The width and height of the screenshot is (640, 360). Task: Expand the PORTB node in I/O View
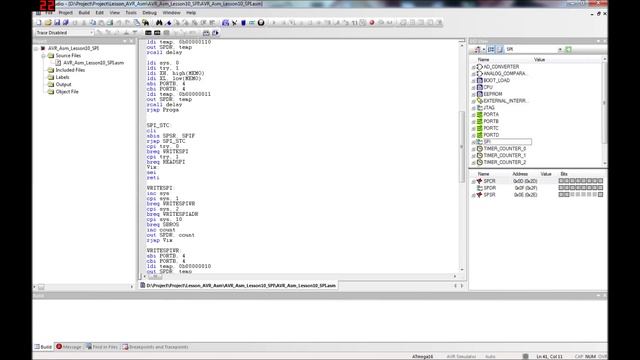[x=473, y=122]
